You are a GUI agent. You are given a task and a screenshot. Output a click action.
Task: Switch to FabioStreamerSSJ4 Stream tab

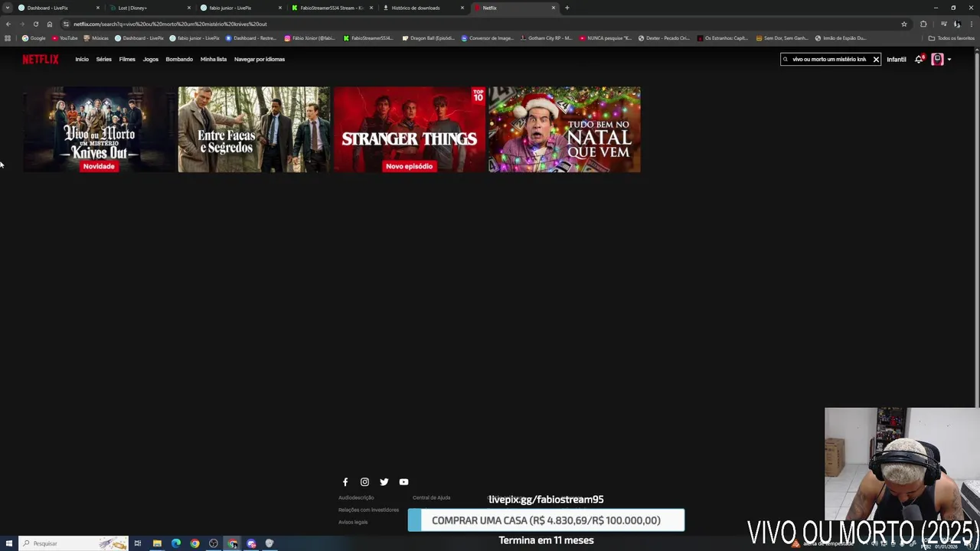click(x=332, y=8)
